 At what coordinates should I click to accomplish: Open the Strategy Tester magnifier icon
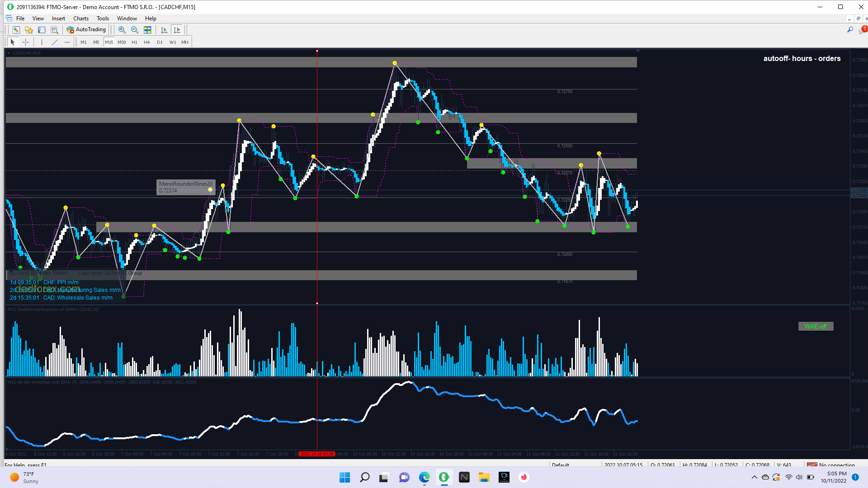coord(54,30)
